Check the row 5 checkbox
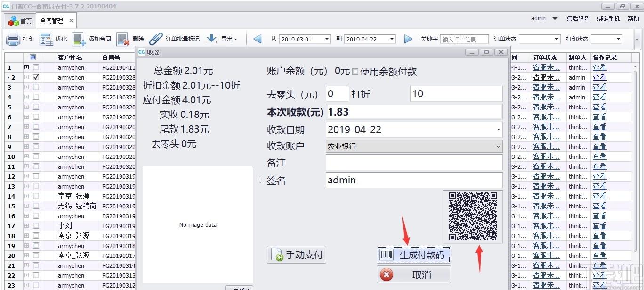Screen dimensions: 644x290 (36, 107)
